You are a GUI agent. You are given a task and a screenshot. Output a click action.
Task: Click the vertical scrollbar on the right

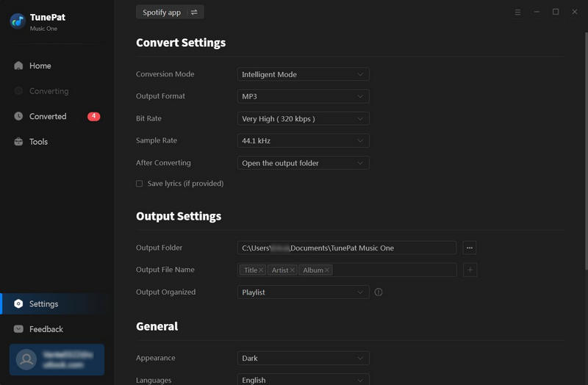point(586,150)
